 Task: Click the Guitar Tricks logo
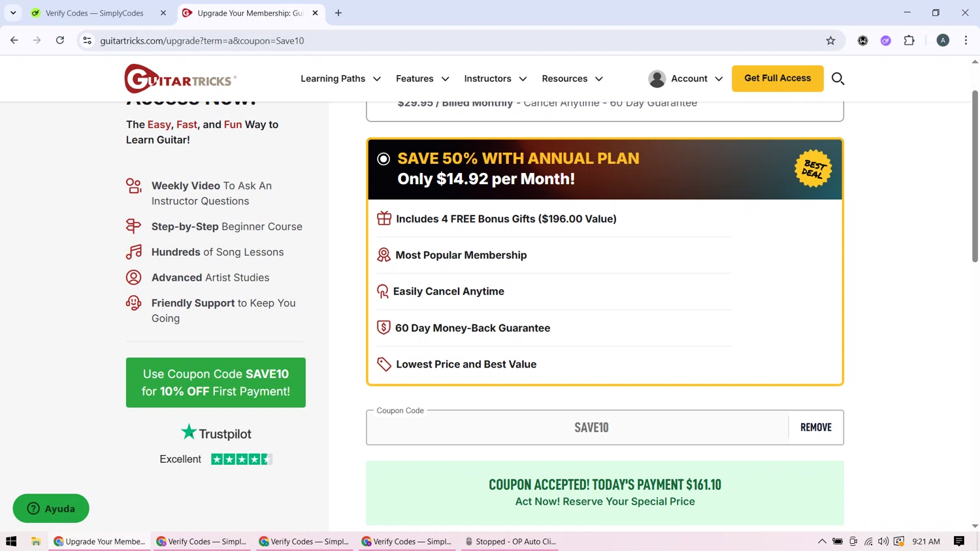coord(180,79)
